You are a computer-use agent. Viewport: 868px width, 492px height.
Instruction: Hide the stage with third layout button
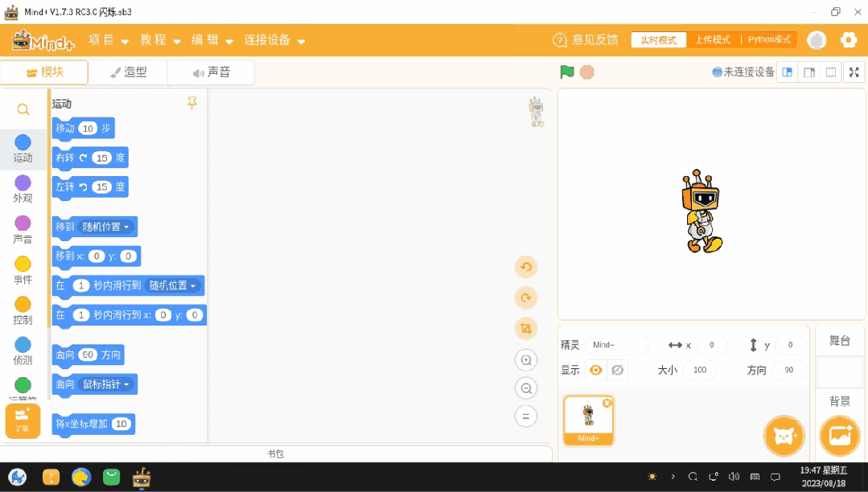coord(830,72)
